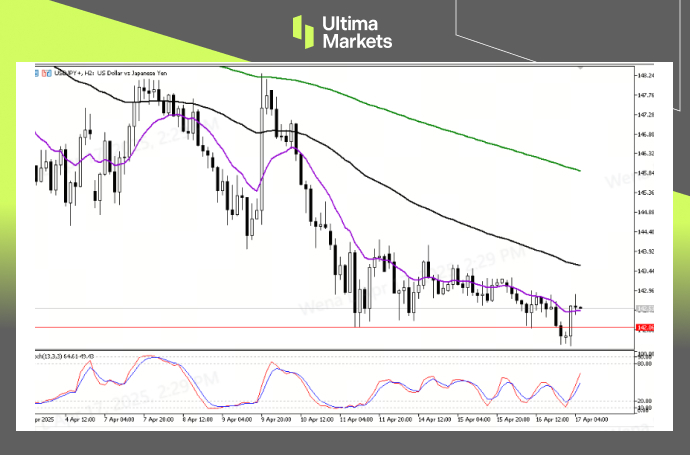Click the 148.24 price axis label
The image size is (690, 455).
pos(646,76)
